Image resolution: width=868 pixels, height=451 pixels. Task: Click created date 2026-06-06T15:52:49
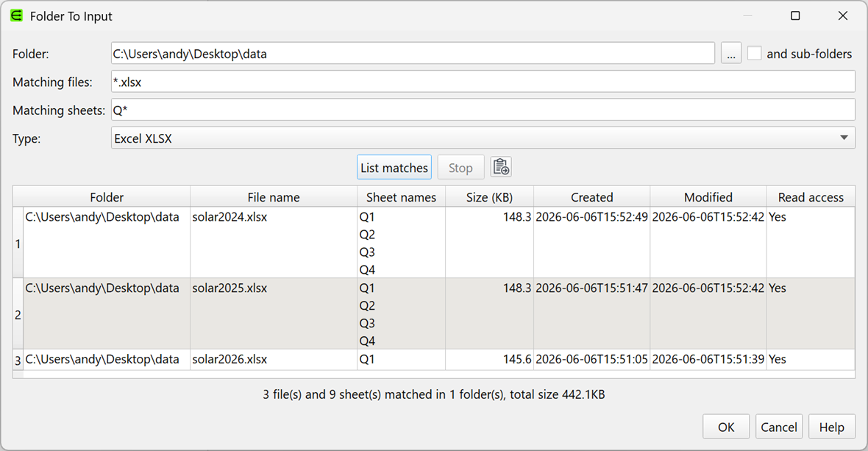point(591,217)
